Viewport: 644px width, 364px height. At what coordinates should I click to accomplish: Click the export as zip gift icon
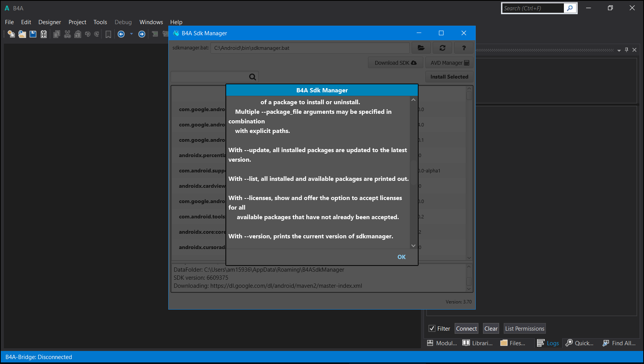coord(44,34)
